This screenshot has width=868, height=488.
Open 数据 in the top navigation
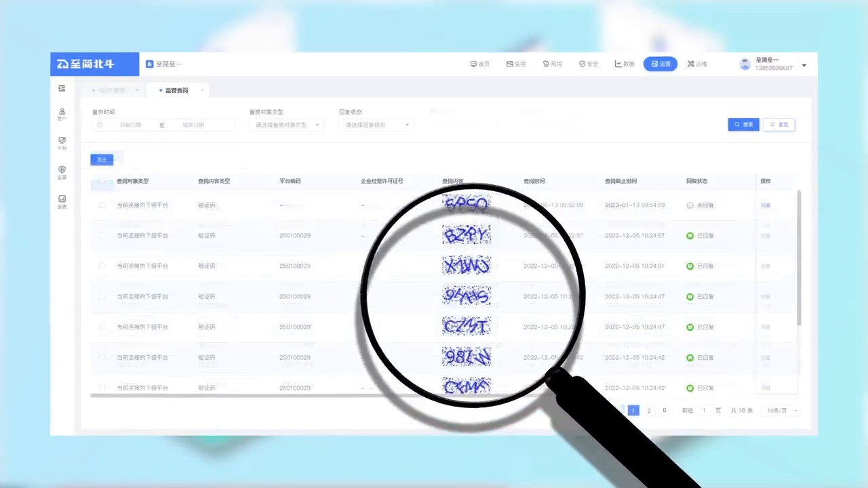[625, 64]
